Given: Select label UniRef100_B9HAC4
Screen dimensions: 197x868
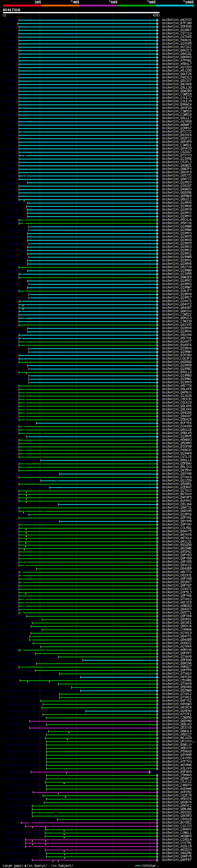Looking at the screenshot, I should (x=176, y=104).
